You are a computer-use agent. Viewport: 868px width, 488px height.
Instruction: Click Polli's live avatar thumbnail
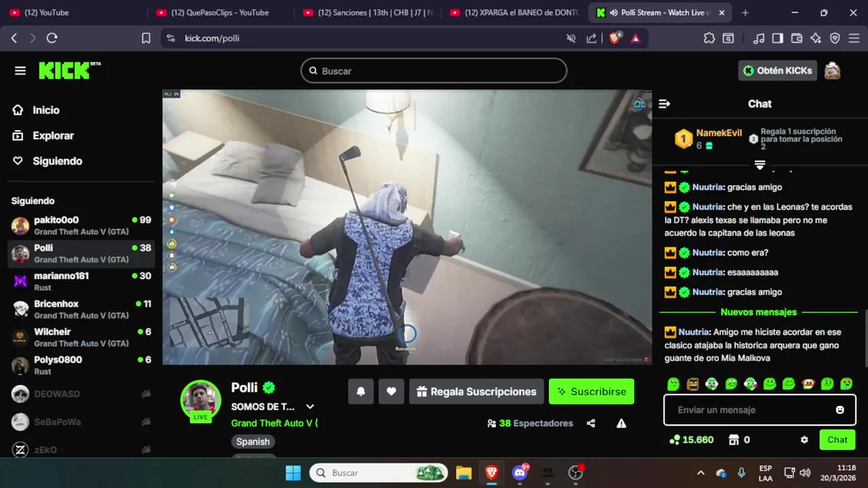pos(201,400)
